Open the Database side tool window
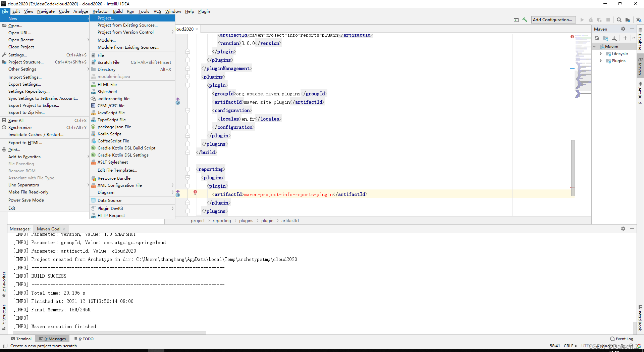 (x=640, y=39)
